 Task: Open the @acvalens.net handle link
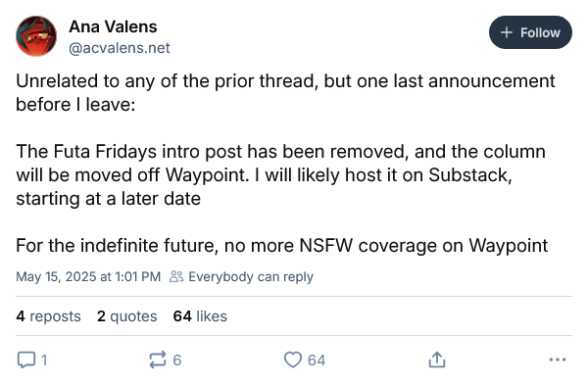[x=120, y=48]
